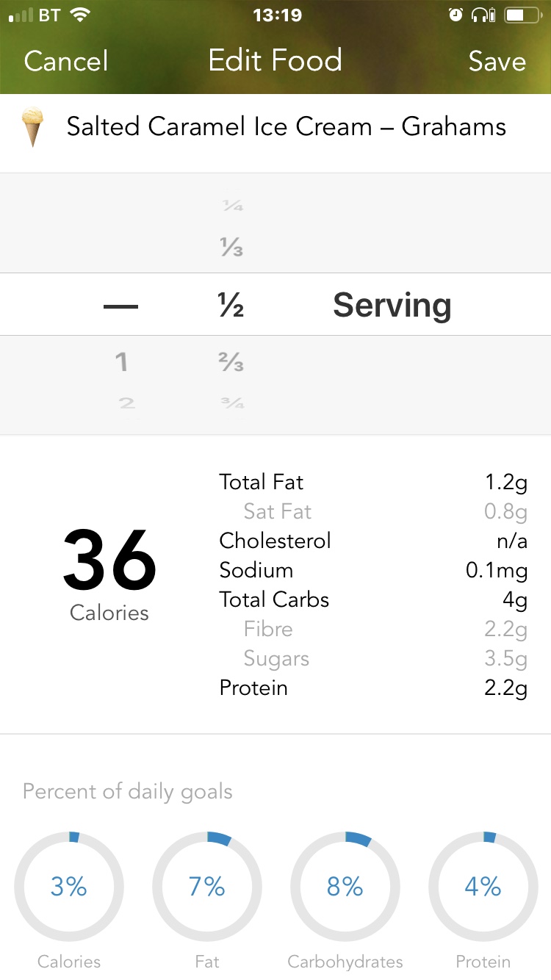Tap the Serving unit selector
This screenshot has height=980, width=551.
(x=392, y=305)
